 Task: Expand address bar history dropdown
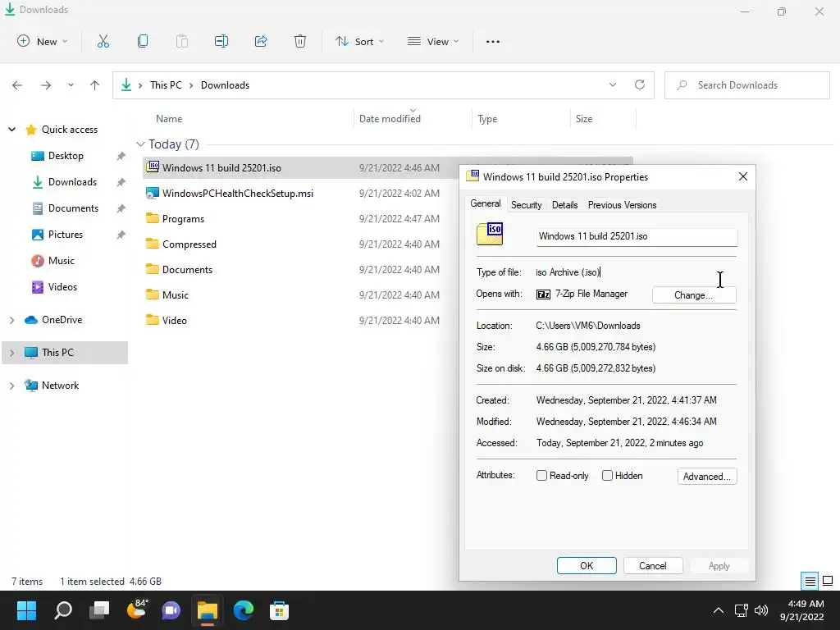point(612,84)
